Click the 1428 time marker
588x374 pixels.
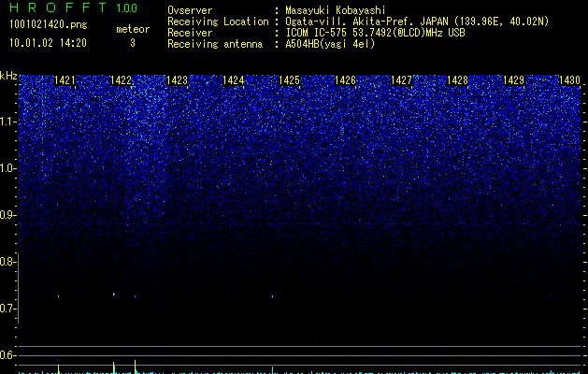(x=457, y=80)
